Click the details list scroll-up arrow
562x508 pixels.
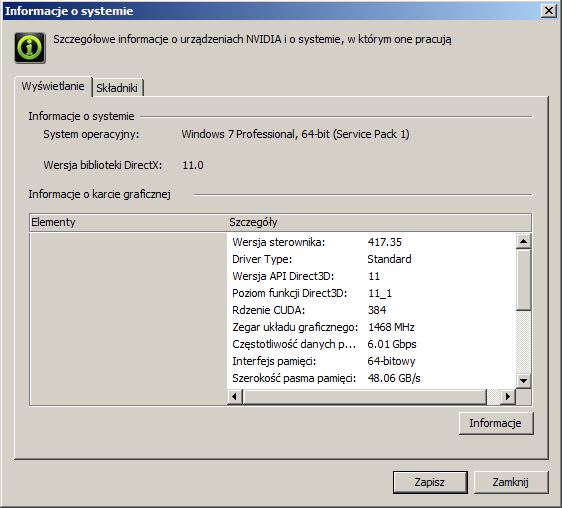(x=523, y=241)
